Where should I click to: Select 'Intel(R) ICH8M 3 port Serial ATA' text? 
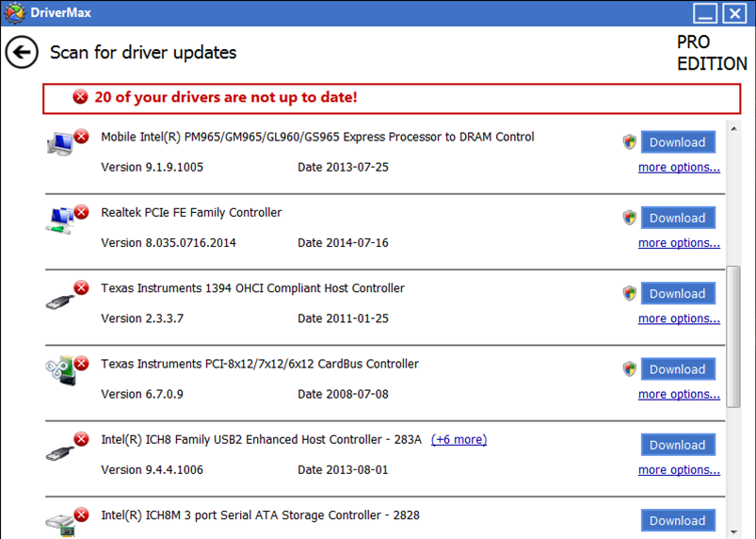[260, 515]
